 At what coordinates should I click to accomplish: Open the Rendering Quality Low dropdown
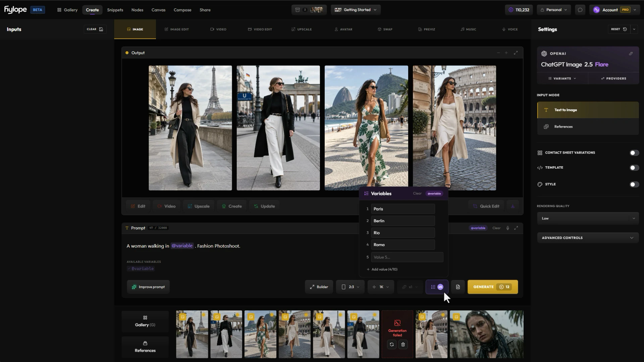(x=588, y=219)
